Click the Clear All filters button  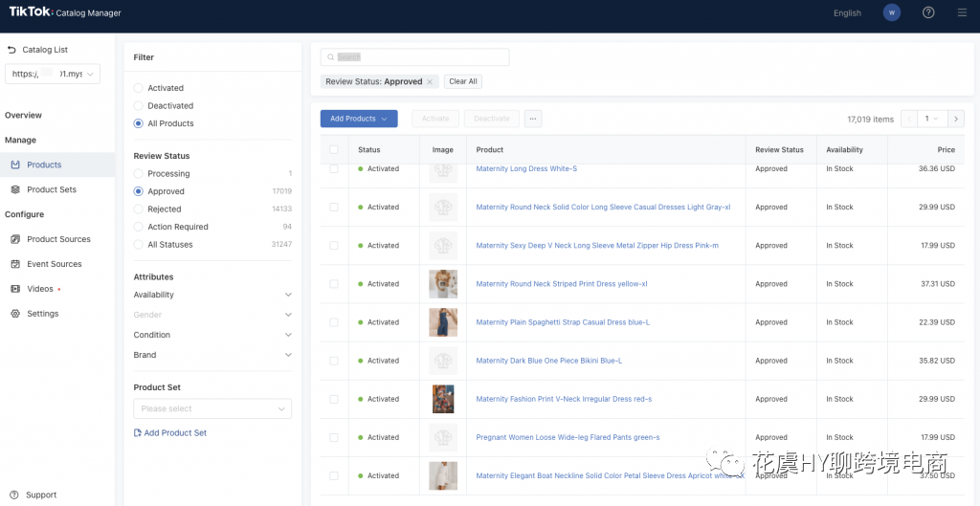[463, 82]
